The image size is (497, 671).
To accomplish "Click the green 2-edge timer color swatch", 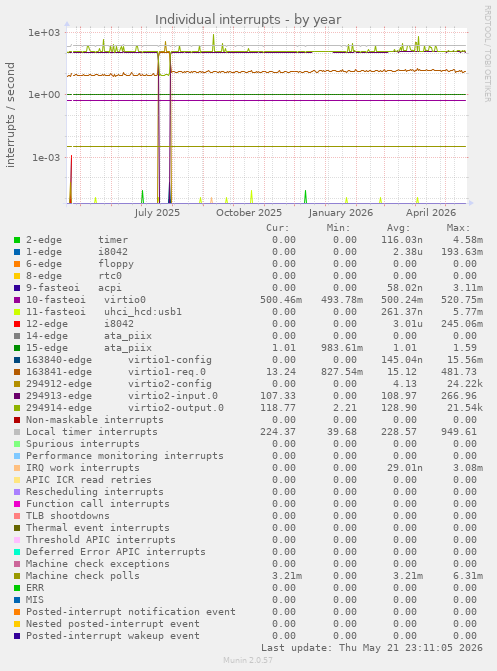I will 17,240.
